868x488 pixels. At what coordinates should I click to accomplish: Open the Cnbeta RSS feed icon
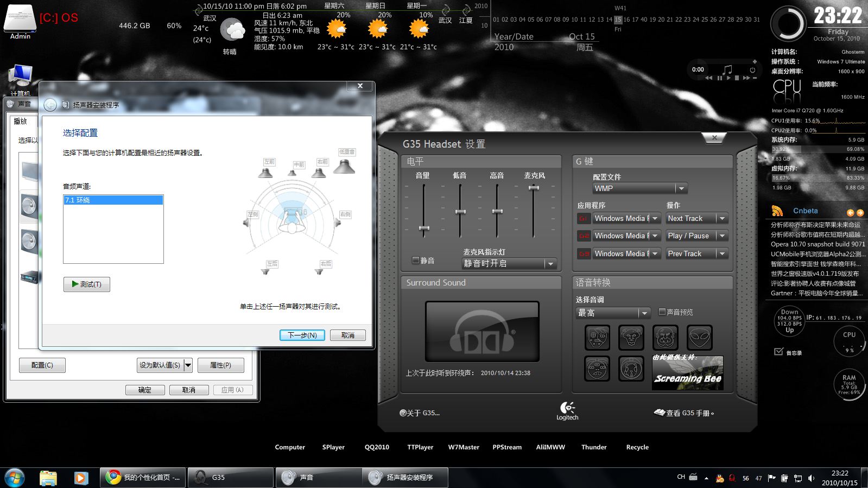(x=777, y=211)
